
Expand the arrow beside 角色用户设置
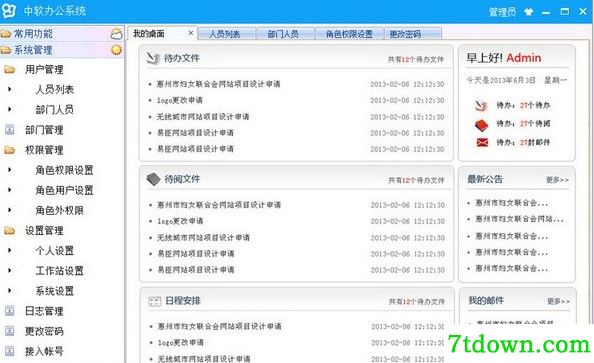coord(9,190)
